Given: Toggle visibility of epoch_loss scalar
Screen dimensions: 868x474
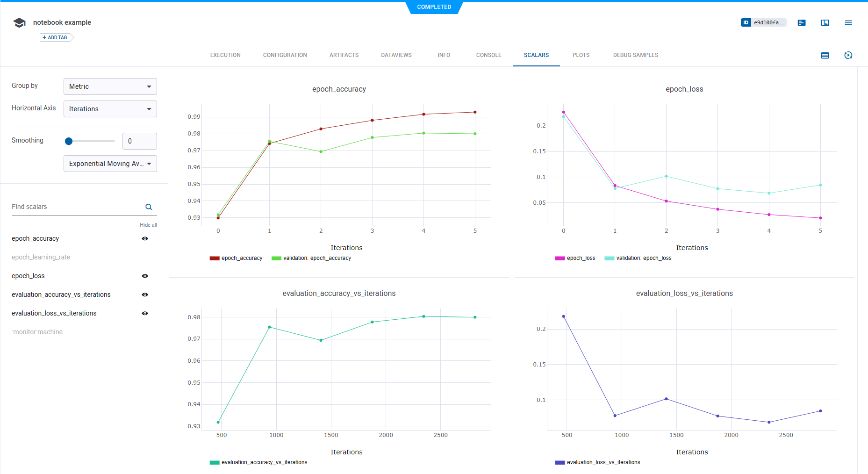Looking at the screenshot, I should click(x=145, y=276).
